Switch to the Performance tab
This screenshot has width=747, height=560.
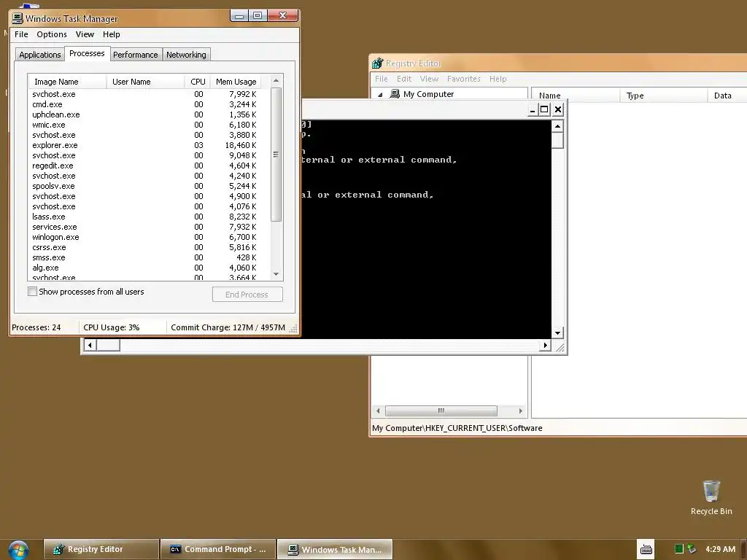point(135,55)
